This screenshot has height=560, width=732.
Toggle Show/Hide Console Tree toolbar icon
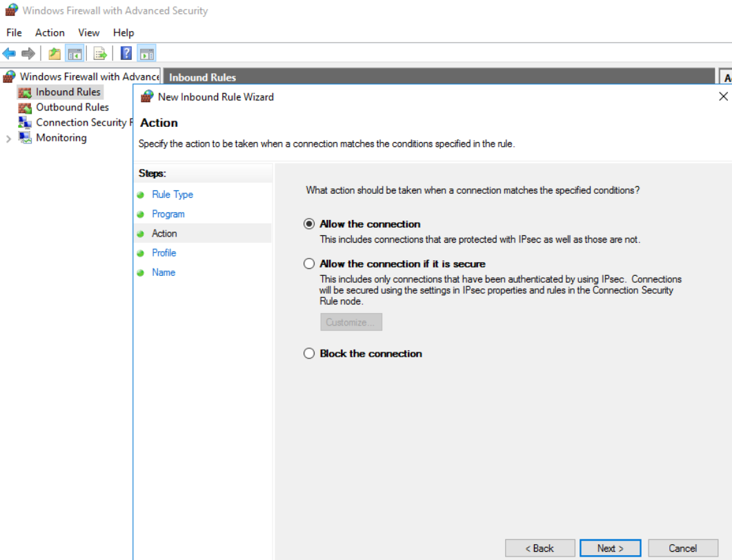[x=75, y=54]
